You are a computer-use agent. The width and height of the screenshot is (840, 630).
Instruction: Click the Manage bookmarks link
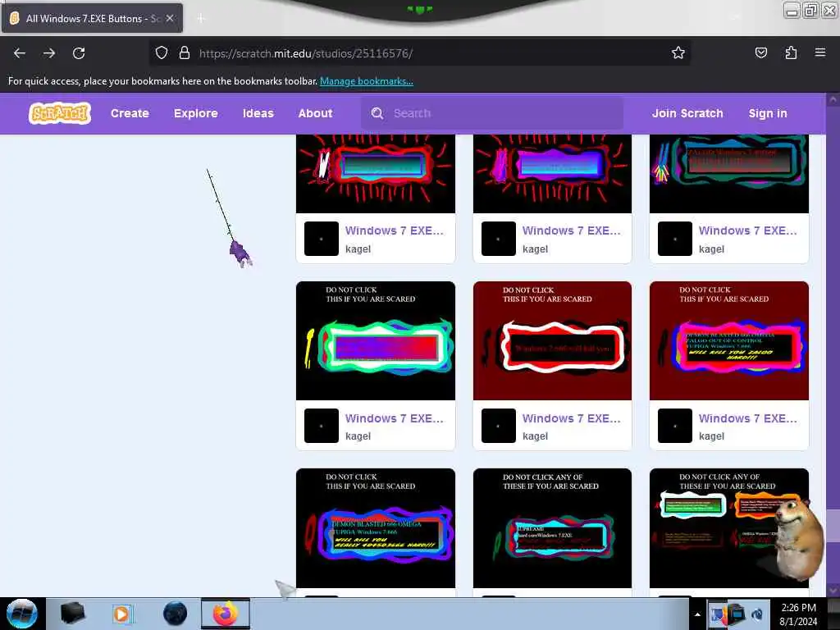click(367, 81)
